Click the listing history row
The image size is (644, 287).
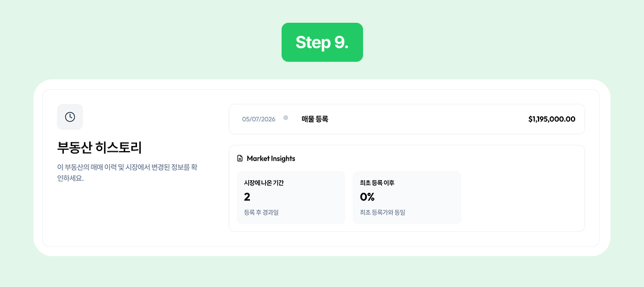407,119
